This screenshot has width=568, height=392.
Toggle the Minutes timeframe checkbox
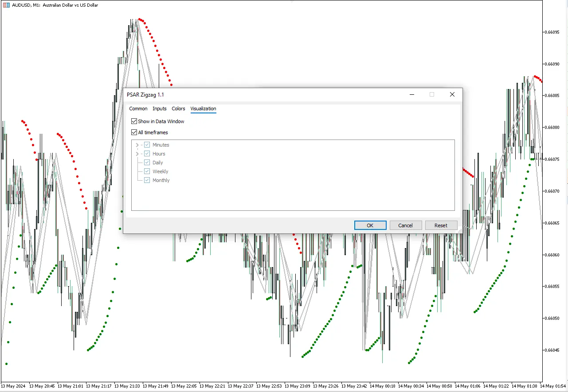(147, 145)
